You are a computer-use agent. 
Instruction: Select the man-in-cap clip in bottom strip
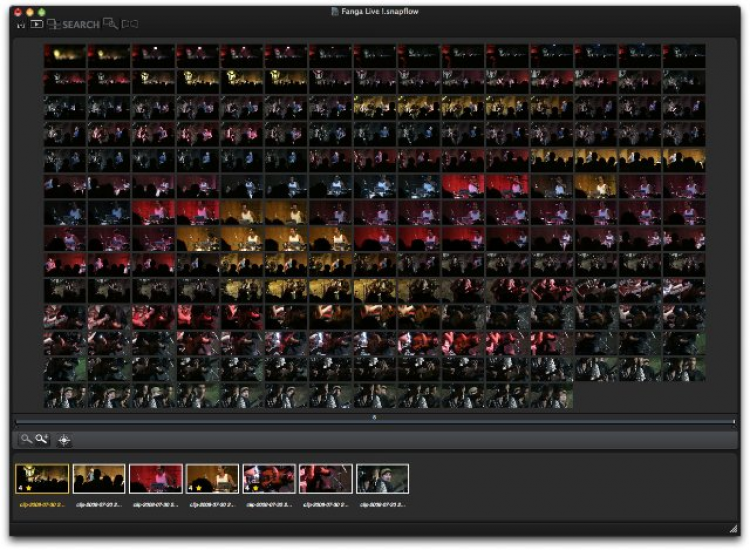383,478
